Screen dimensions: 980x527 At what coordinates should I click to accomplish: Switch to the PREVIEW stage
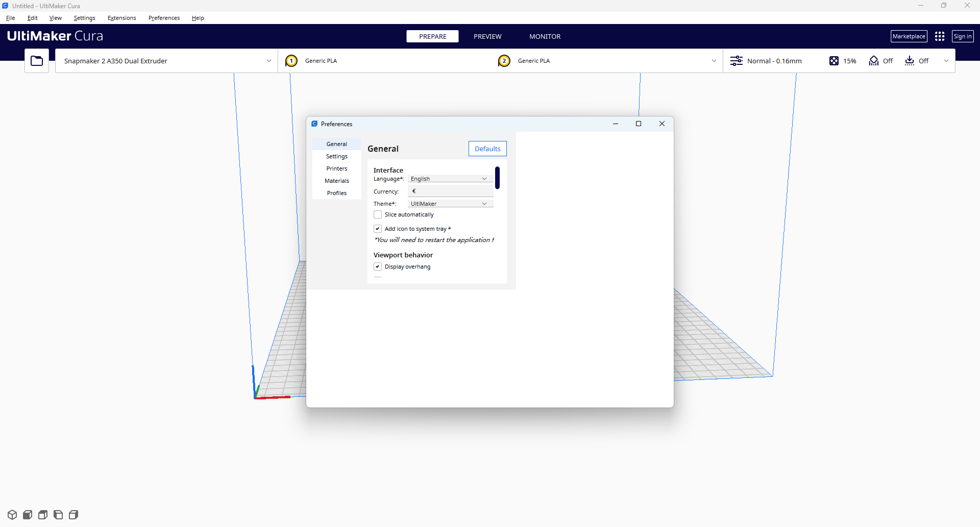point(487,36)
